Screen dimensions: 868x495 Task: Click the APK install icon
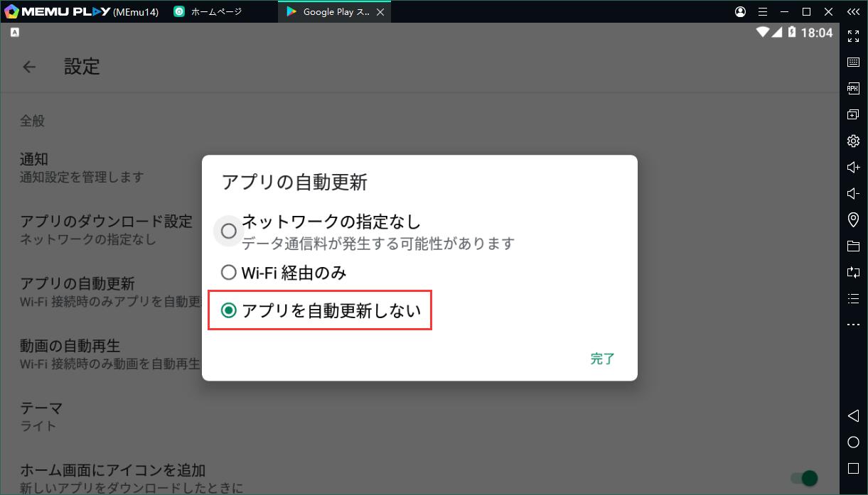tap(853, 88)
